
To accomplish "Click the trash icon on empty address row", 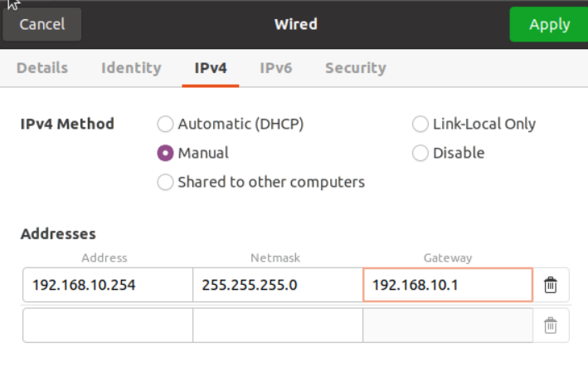I will 550,325.
